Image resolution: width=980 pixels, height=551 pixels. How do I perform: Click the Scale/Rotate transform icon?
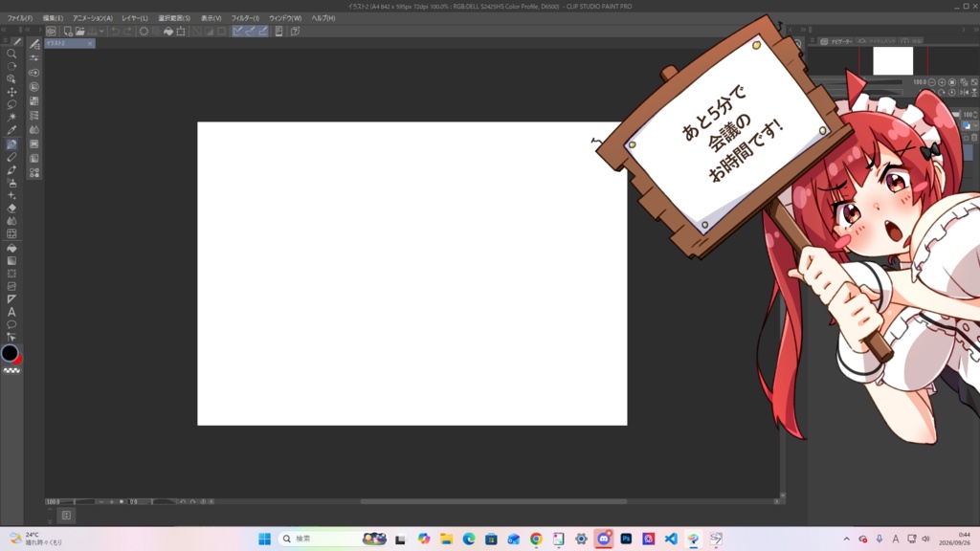coord(181,31)
